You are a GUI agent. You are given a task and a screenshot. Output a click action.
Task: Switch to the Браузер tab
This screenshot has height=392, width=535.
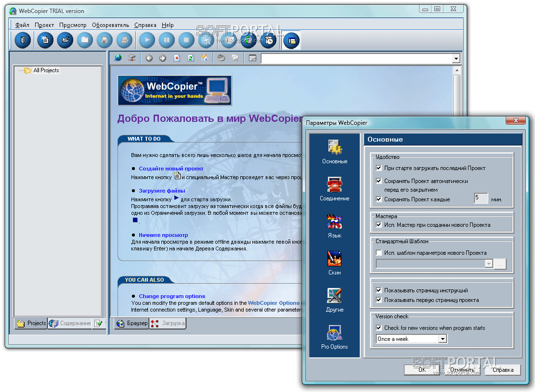[x=131, y=323]
